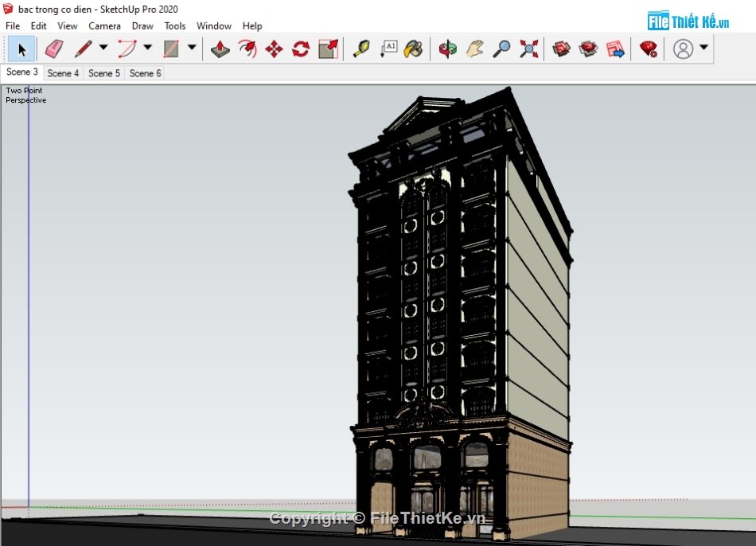Select the Move tool
Viewport: 756px width, 546px height.
(274, 49)
